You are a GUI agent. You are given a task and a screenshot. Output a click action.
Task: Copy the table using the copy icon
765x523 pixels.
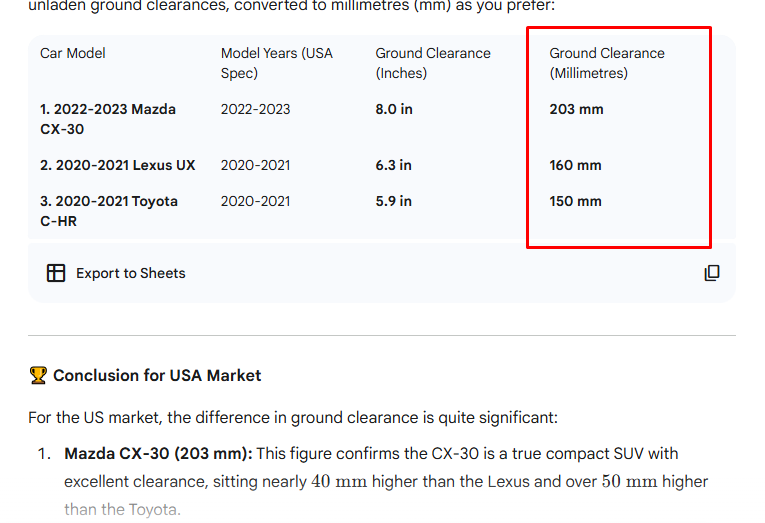pyautogui.click(x=712, y=273)
